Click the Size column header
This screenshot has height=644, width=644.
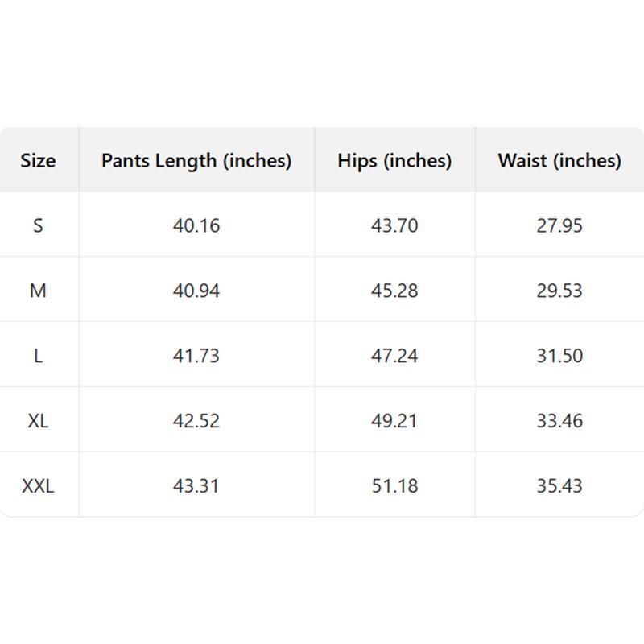[38, 160]
